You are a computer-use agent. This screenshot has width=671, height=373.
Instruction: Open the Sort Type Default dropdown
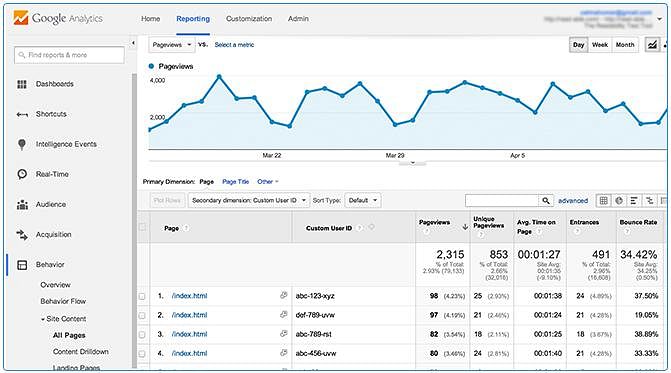362,200
